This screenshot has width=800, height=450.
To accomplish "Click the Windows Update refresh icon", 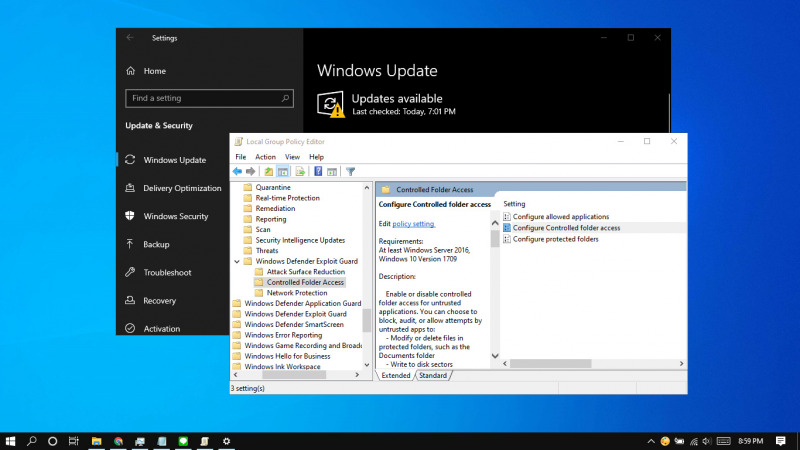I will tap(330, 104).
